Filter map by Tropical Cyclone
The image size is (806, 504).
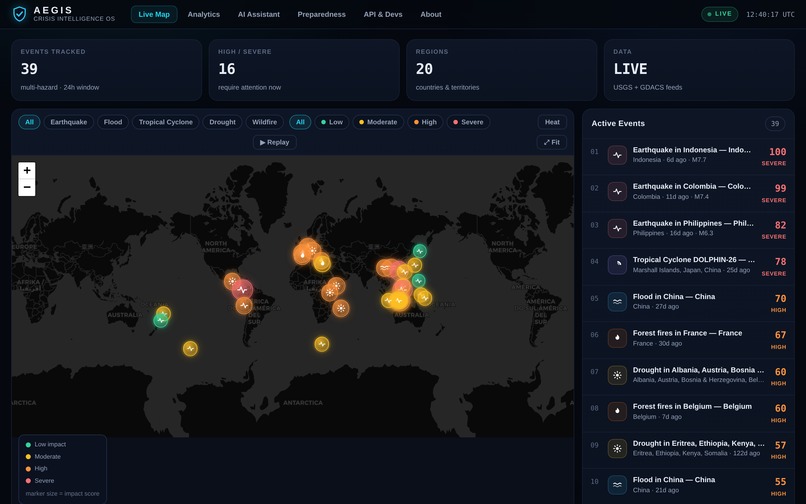166,122
